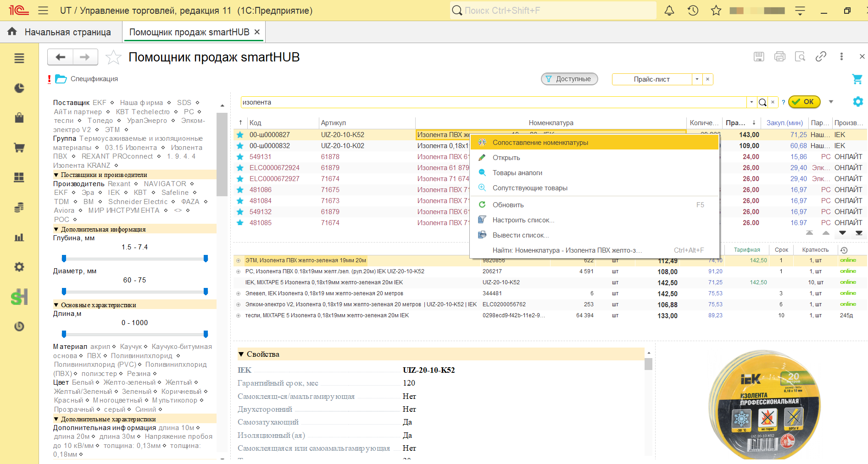Collapse the Свойства section
The height and width of the screenshot is (464, 868).
241,354
